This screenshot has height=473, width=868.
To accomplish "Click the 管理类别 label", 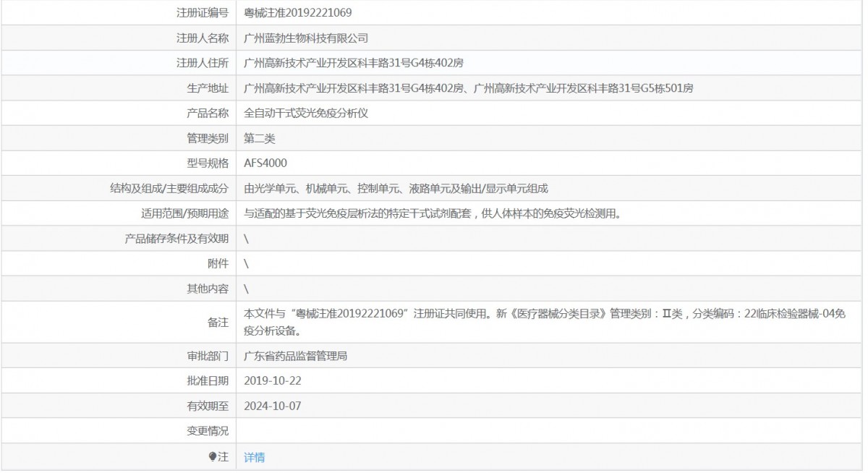I will pos(208,138).
